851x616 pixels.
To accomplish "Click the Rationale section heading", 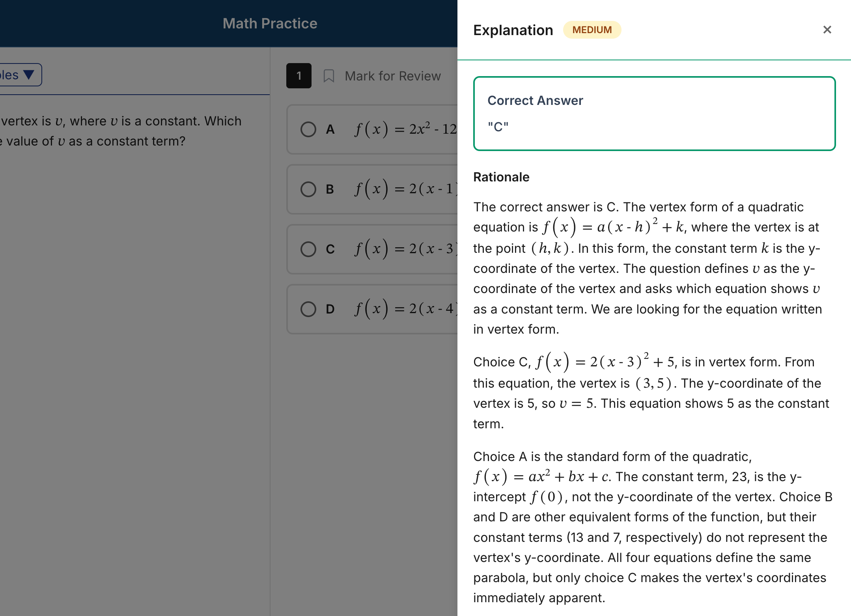I will pos(501,177).
